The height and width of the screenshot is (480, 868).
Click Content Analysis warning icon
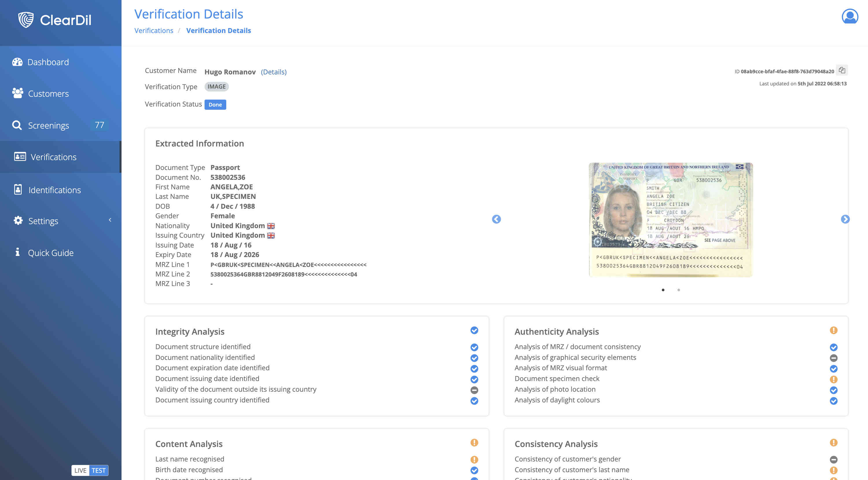(x=474, y=443)
